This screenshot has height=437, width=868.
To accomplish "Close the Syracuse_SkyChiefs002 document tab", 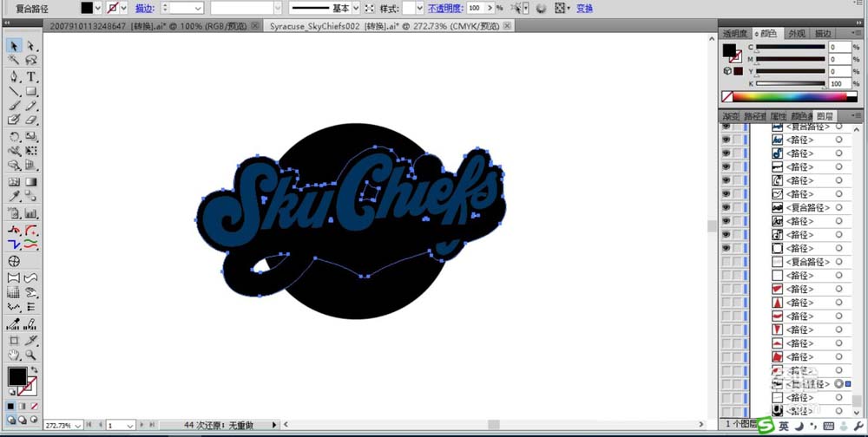I will pyautogui.click(x=508, y=26).
